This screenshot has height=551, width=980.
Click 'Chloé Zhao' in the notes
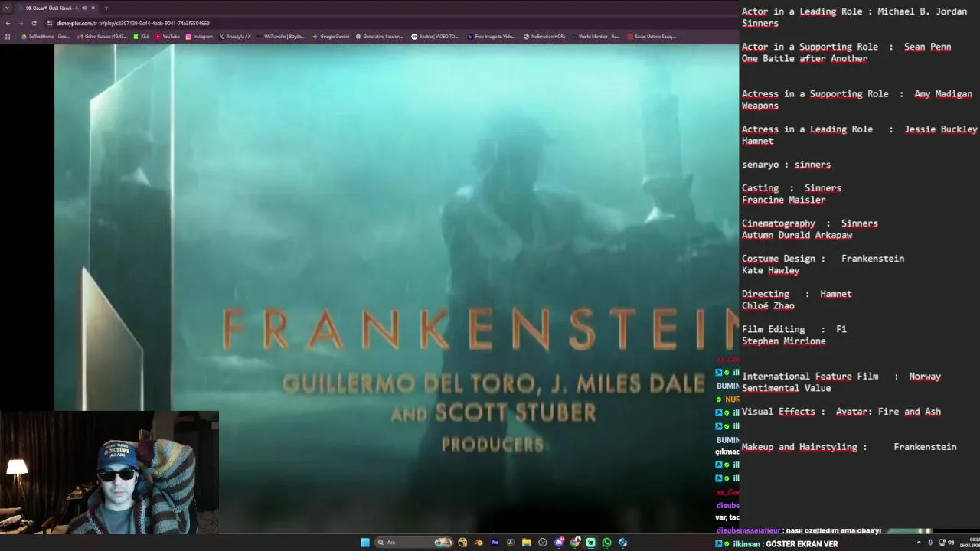tap(768, 306)
